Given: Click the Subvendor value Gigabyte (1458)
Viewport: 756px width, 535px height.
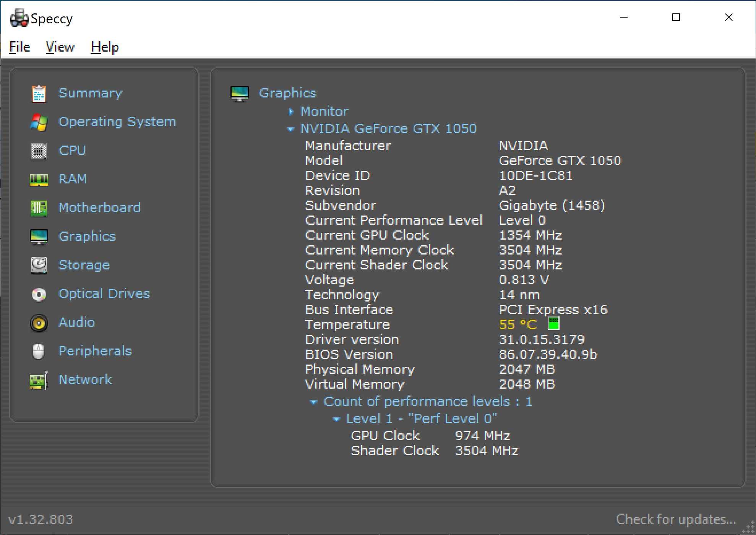Looking at the screenshot, I should (x=552, y=206).
